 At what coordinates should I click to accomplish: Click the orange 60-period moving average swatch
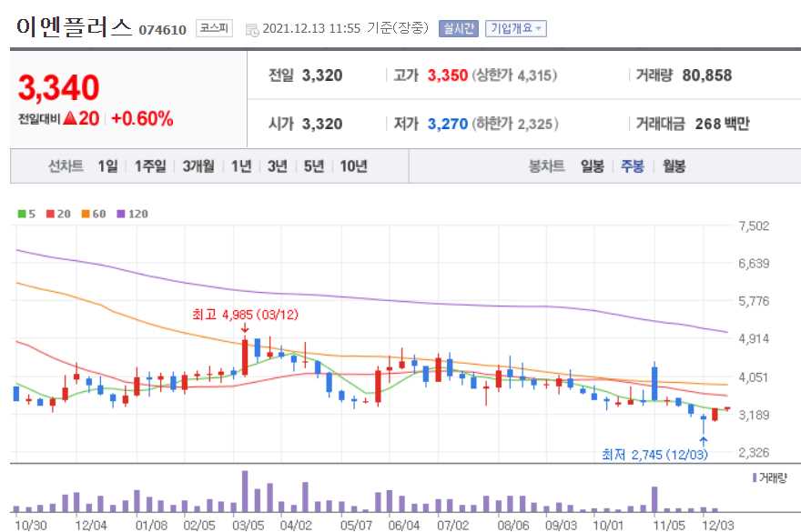pos(86,214)
